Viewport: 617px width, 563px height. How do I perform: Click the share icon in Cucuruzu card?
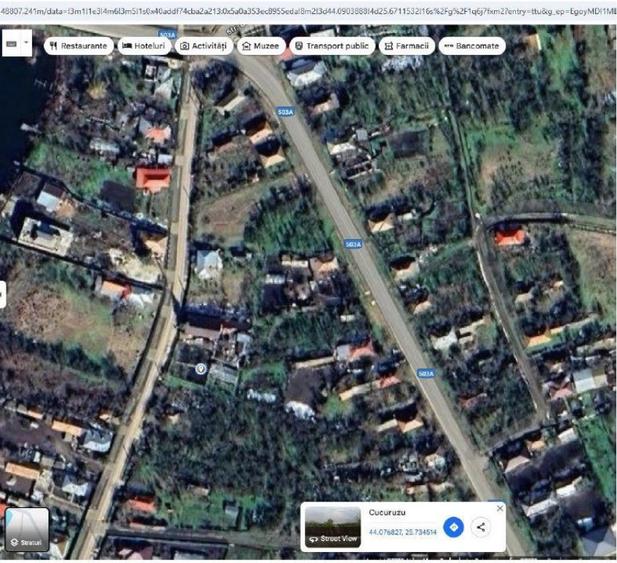[x=480, y=527]
